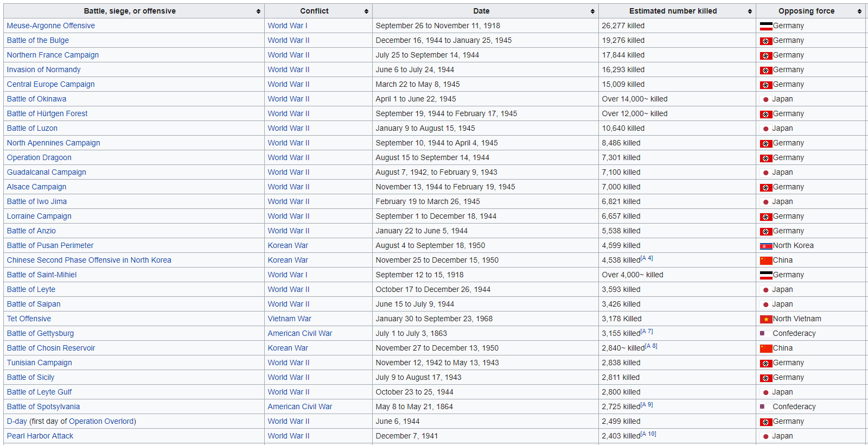The height and width of the screenshot is (445, 868).
Task: Click the North Korea flag icon
Action: coord(766,246)
